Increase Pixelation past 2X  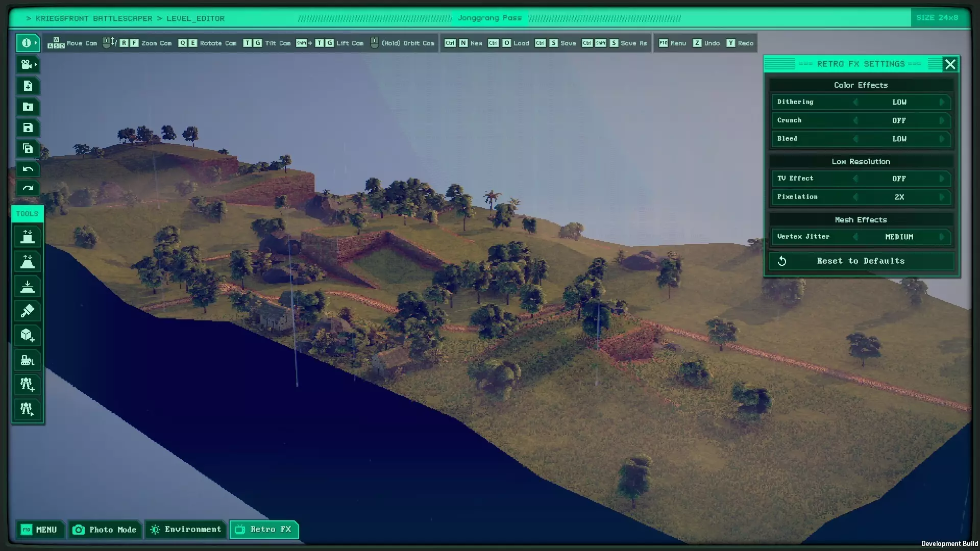click(943, 197)
